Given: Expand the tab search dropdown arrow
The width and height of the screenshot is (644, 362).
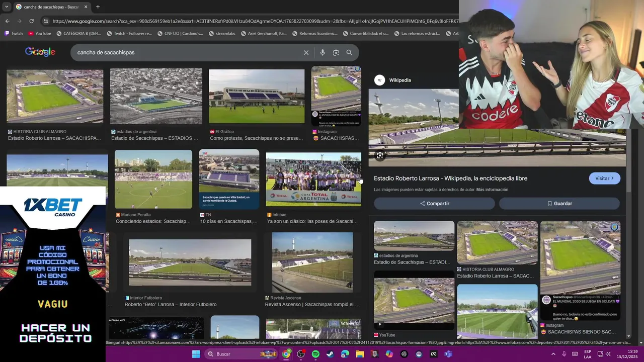Looking at the screenshot, I should tap(6, 7).
